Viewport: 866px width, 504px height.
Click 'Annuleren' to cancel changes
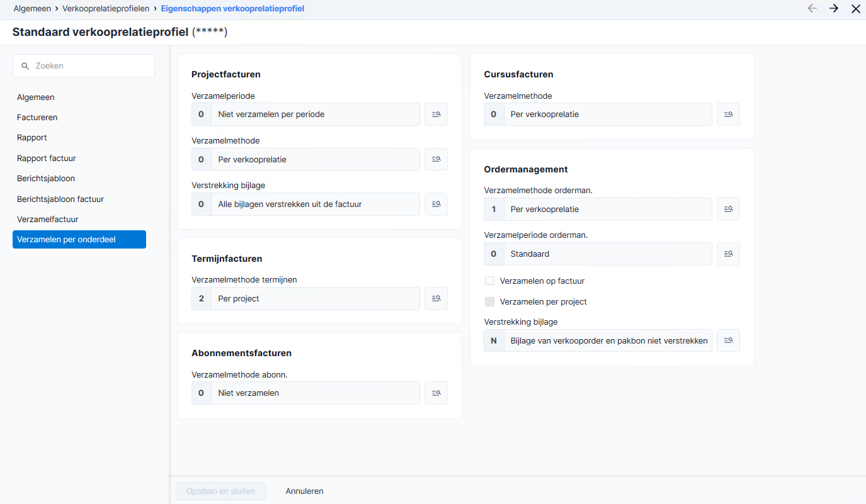[305, 491]
